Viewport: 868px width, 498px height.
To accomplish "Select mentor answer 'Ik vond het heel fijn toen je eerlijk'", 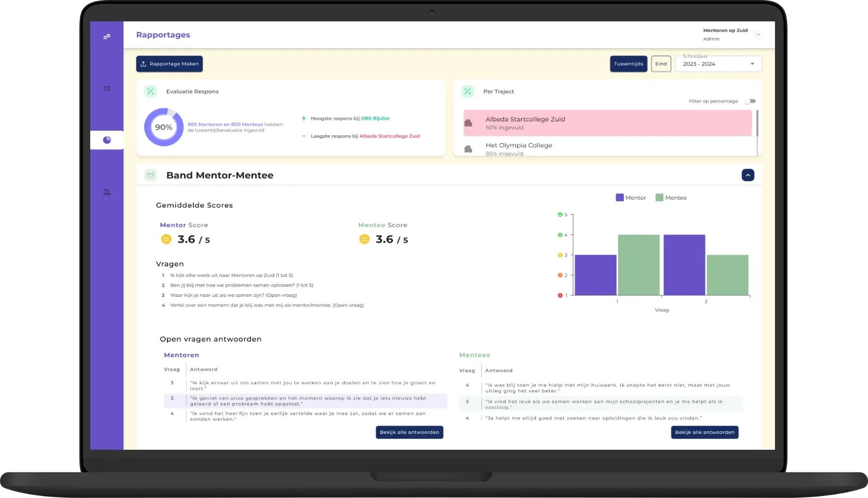I will 306,416.
